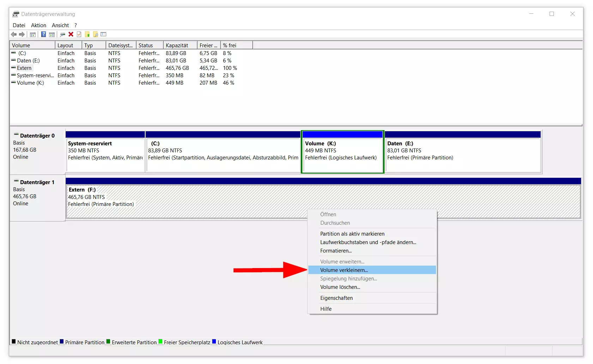Open the Datei menu
The image size is (593, 364).
click(19, 25)
